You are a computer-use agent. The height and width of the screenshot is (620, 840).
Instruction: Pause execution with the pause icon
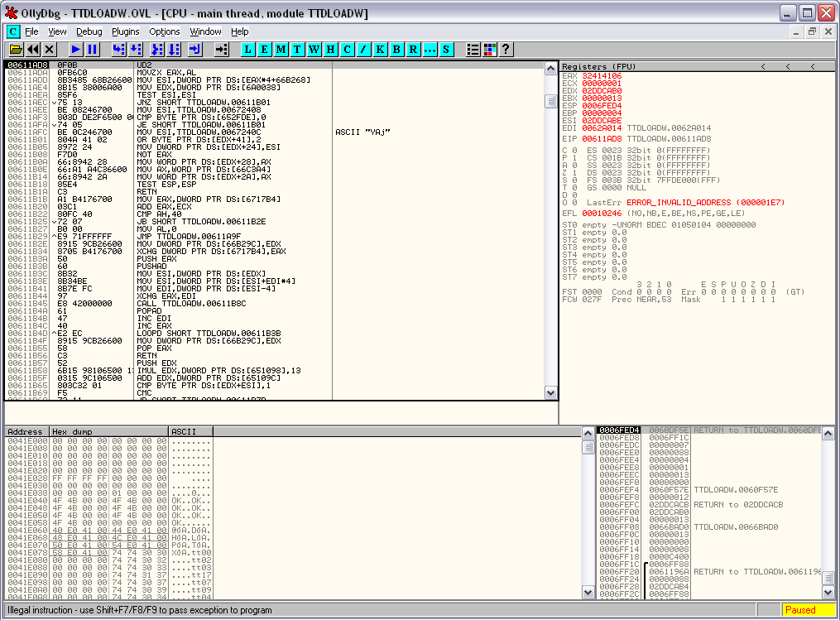click(x=93, y=50)
